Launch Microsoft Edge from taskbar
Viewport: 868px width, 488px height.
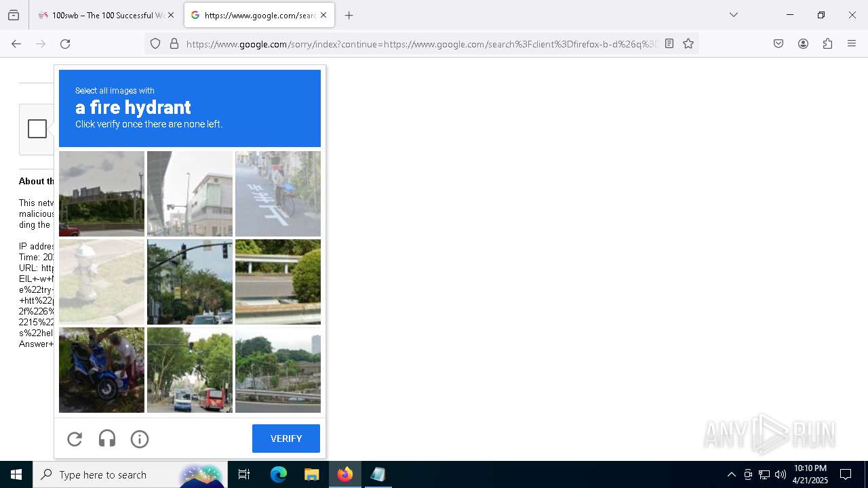point(279,474)
